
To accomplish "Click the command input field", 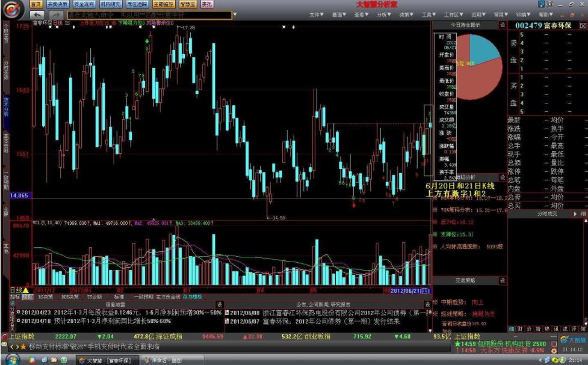I will coord(149,15).
